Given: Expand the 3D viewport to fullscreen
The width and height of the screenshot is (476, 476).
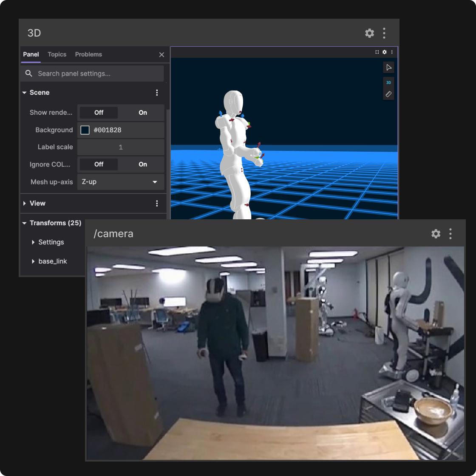Looking at the screenshot, I should coord(377,52).
